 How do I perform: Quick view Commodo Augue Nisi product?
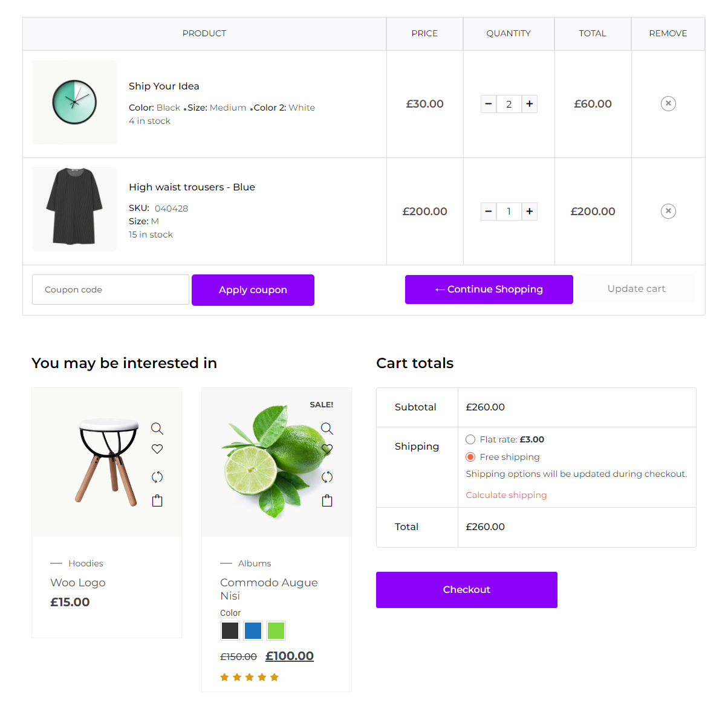(x=327, y=429)
